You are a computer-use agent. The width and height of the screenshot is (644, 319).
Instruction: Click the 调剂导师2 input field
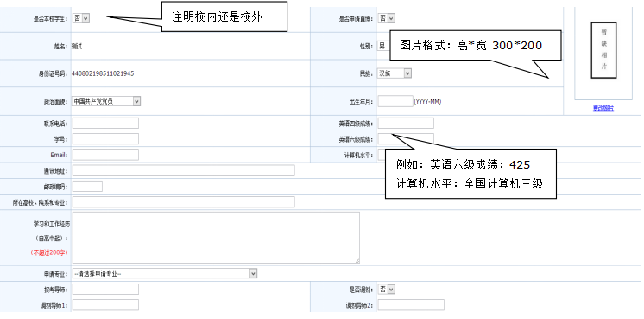(x=411, y=305)
